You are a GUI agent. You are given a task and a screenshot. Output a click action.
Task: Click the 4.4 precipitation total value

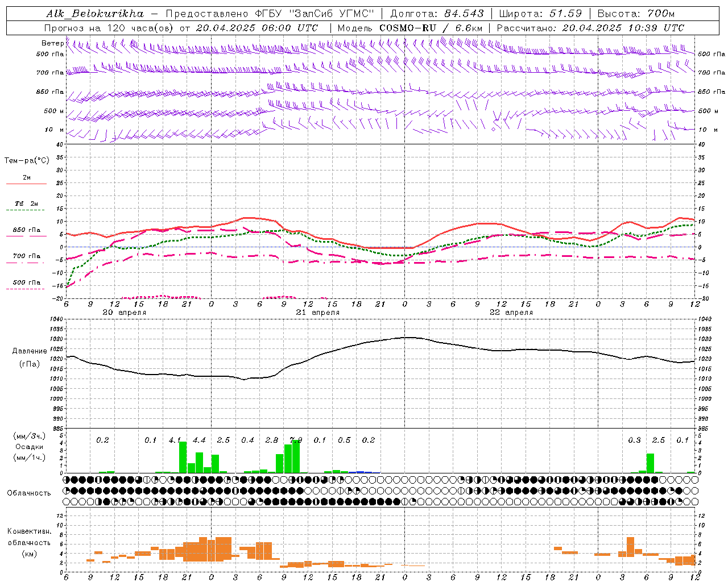pyautogui.click(x=199, y=440)
